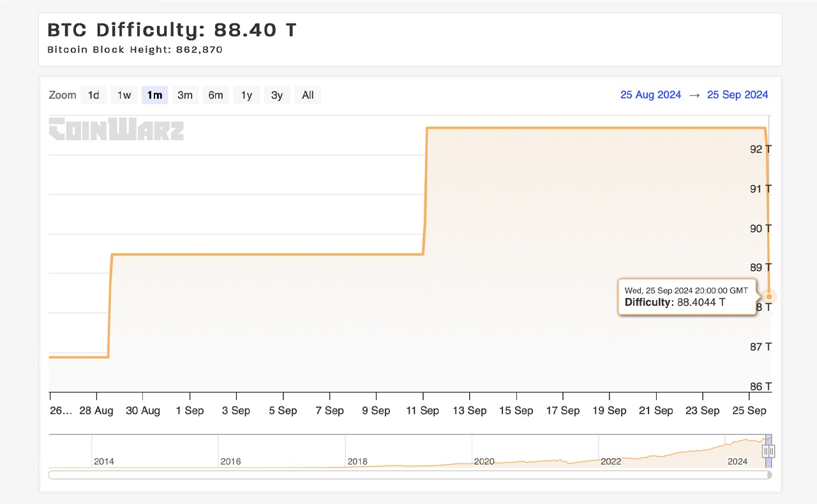
Task: Select the 3y zoom range
Action: tap(277, 95)
